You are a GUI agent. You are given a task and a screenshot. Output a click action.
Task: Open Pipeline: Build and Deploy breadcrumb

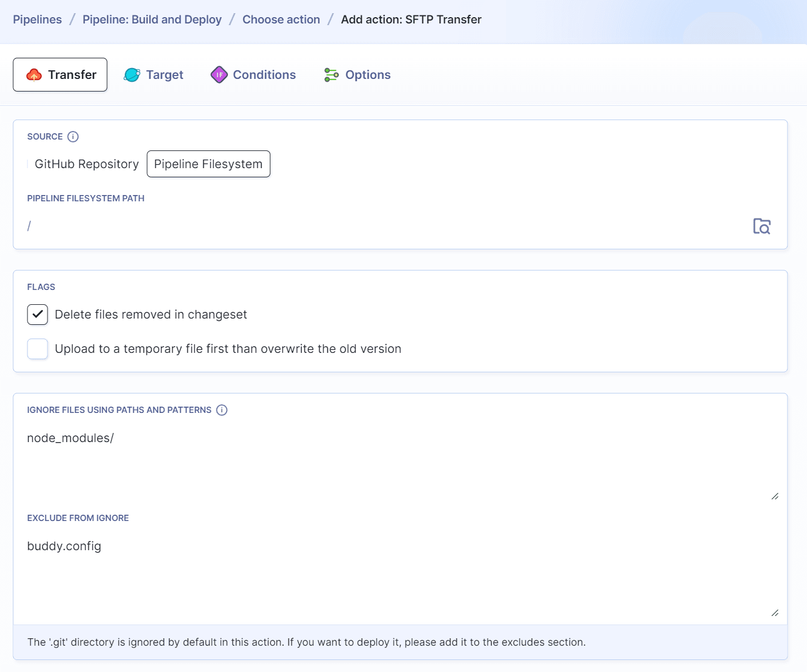tap(152, 19)
